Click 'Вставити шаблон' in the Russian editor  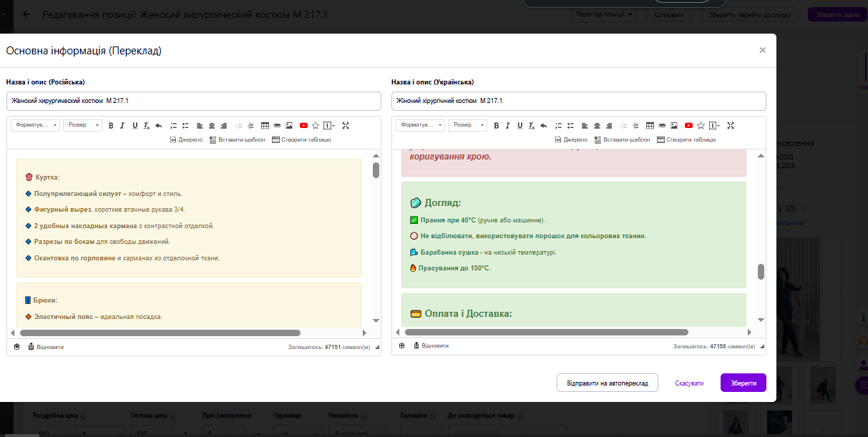237,139
